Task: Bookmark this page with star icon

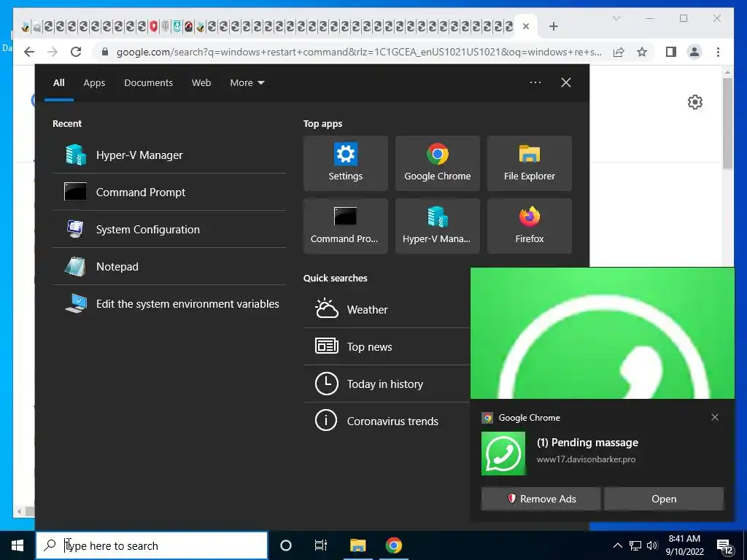Action: pyautogui.click(x=642, y=52)
